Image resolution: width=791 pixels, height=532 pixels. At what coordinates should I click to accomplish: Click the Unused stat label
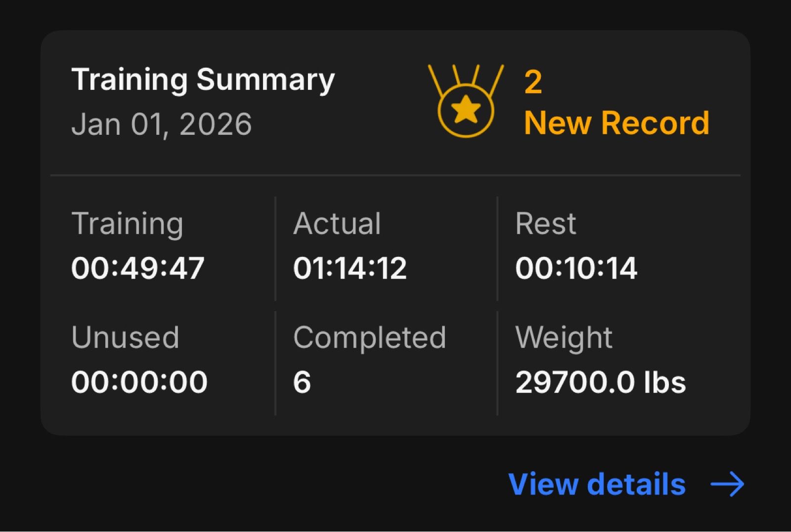(x=125, y=338)
